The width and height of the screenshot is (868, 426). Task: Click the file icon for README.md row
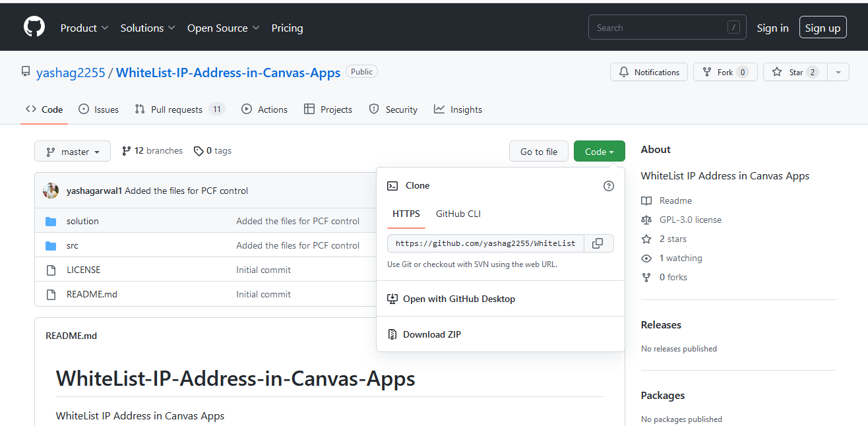tap(51, 294)
